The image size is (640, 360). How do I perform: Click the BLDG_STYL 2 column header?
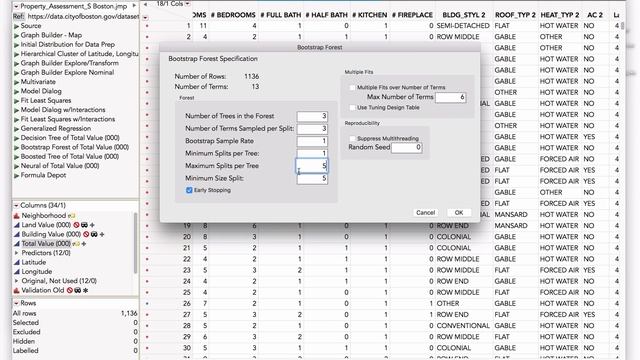[x=464, y=15]
